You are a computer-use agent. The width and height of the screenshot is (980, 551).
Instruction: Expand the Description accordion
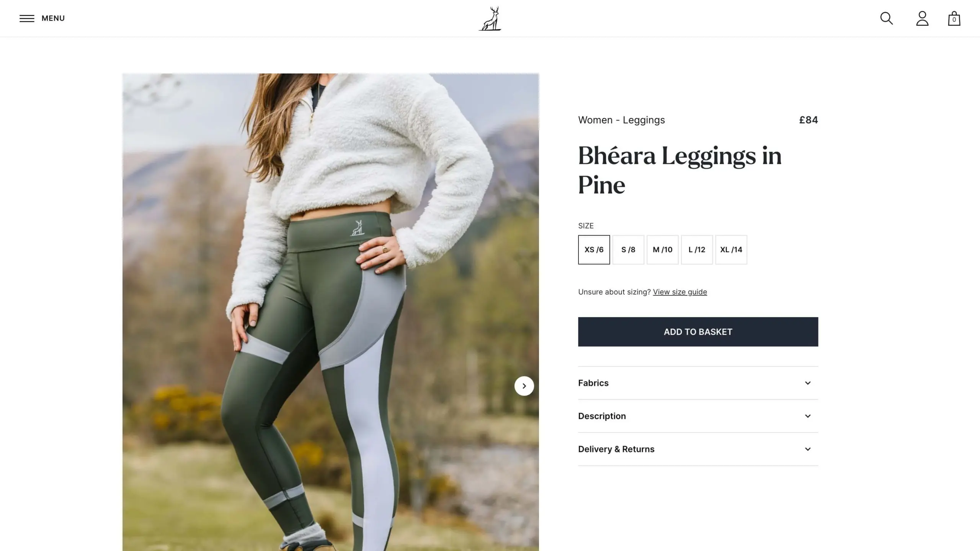coord(698,416)
